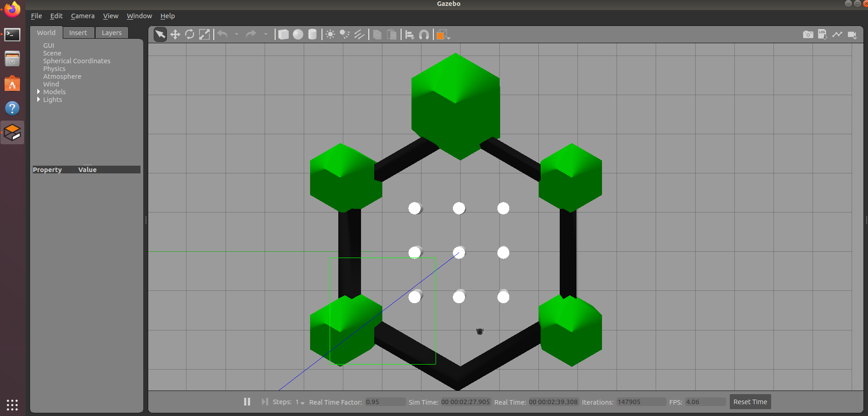
Task: Open Firefox from the dock
Action: 12,10
